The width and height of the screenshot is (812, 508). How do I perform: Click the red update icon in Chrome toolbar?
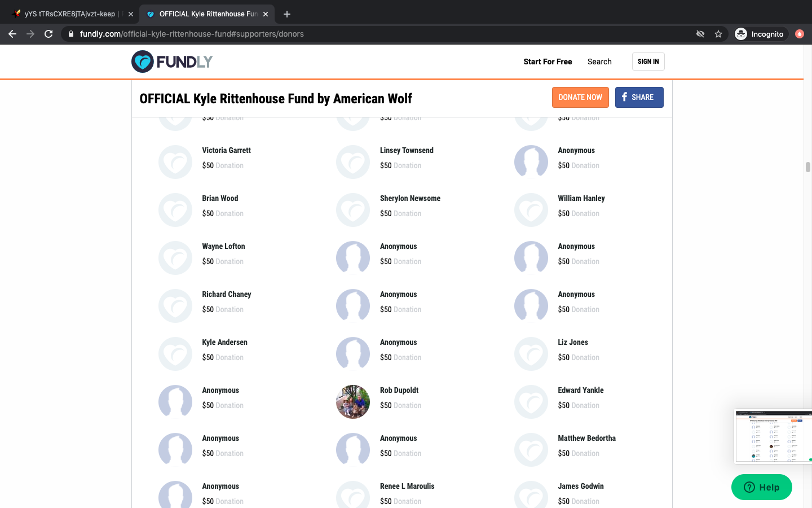pyautogui.click(x=800, y=34)
